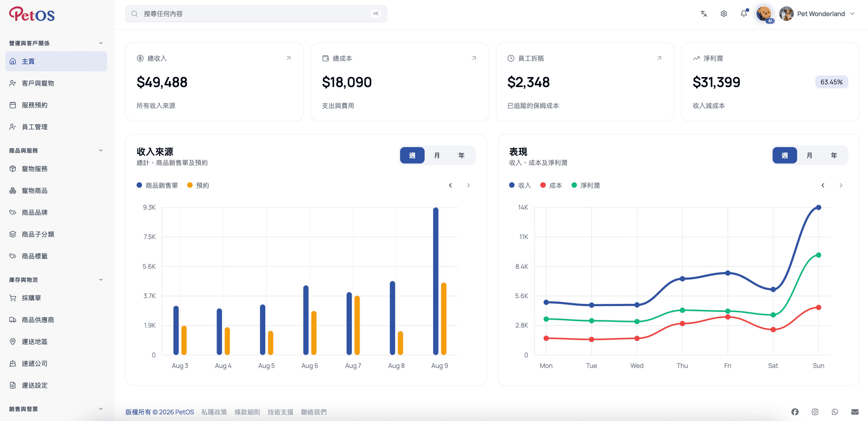868x421 pixels.
Task: Open 私隱政策 footer link
Action: click(x=214, y=412)
